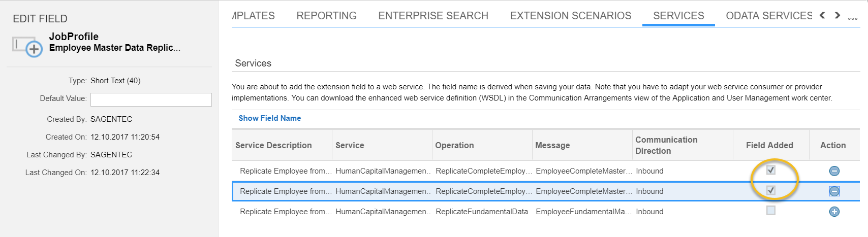The height and width of the screenshot is (237, 868).
Task: Check Field Added for ReplicateFundamentalData row
Action: (x=771, y=211)
